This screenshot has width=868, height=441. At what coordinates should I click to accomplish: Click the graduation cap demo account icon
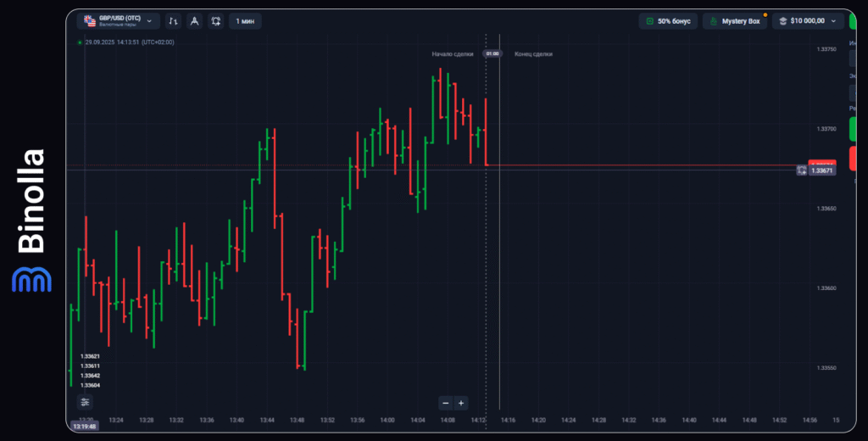pyautogui.click(x=783, y=21)
